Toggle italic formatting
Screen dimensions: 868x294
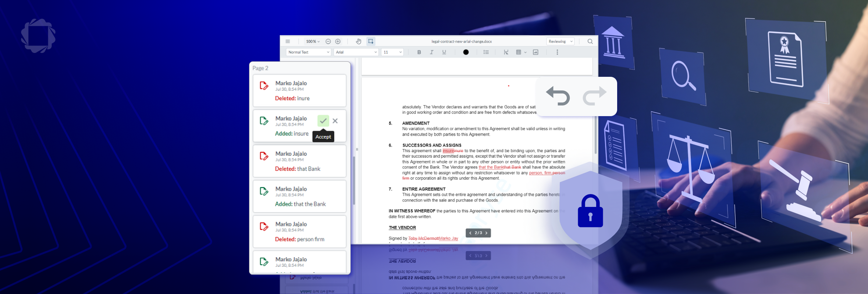click(x=431, y=52)
